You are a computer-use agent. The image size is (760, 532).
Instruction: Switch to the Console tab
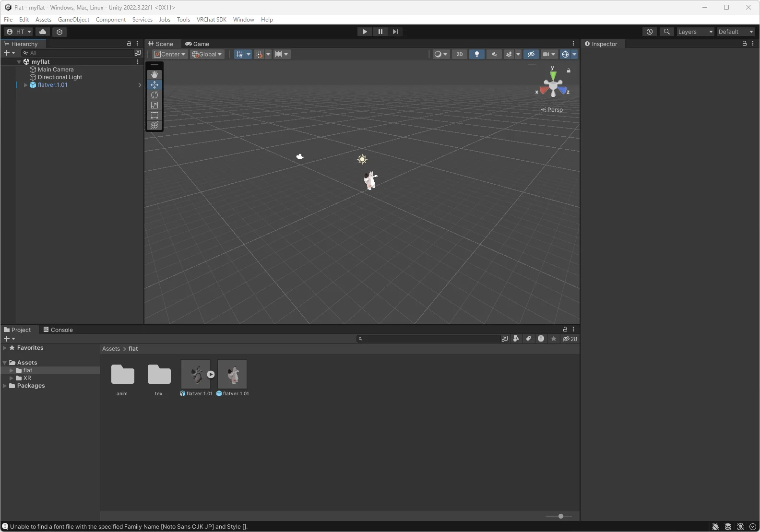58,330
